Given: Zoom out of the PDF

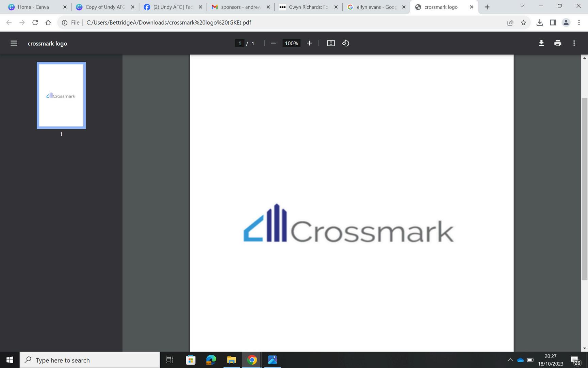Looking at the screenshot, I should pyautogui.click(x=273, y=43).
